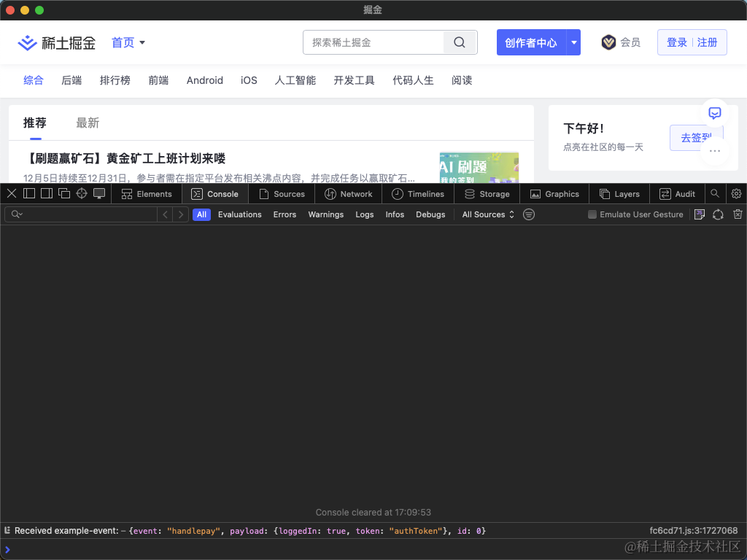Detach inspector into separate window
Screen dimensions: 747x560
tap(64, 193)
